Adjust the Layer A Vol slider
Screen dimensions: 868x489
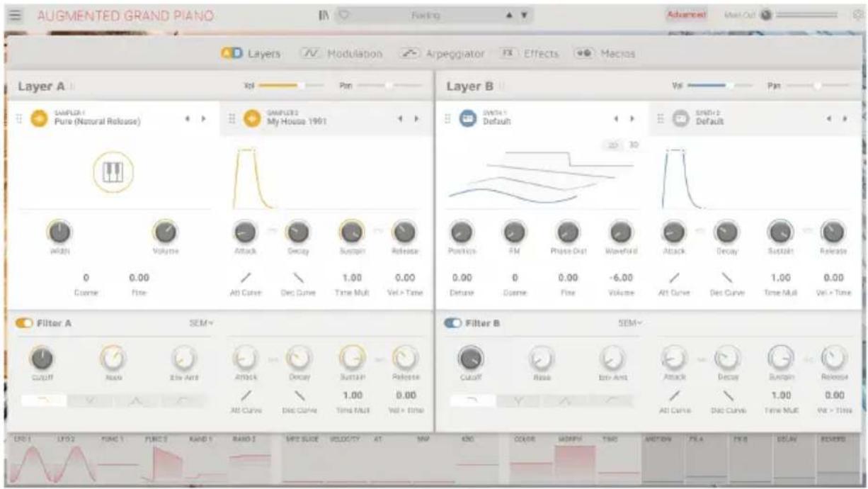[291, 85]
